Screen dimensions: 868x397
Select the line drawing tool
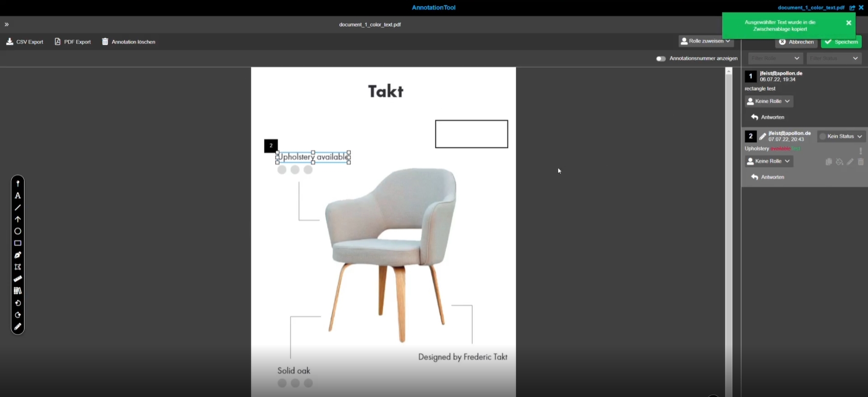point(18,208)
